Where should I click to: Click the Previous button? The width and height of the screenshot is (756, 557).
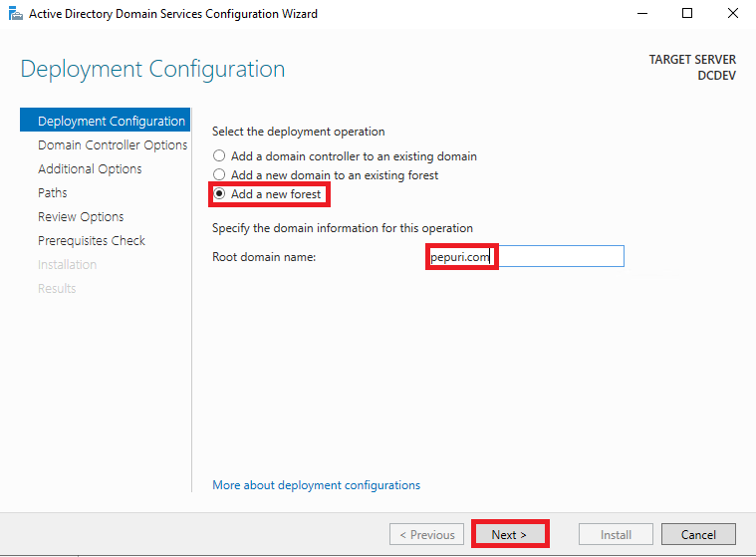pos(426,534)
